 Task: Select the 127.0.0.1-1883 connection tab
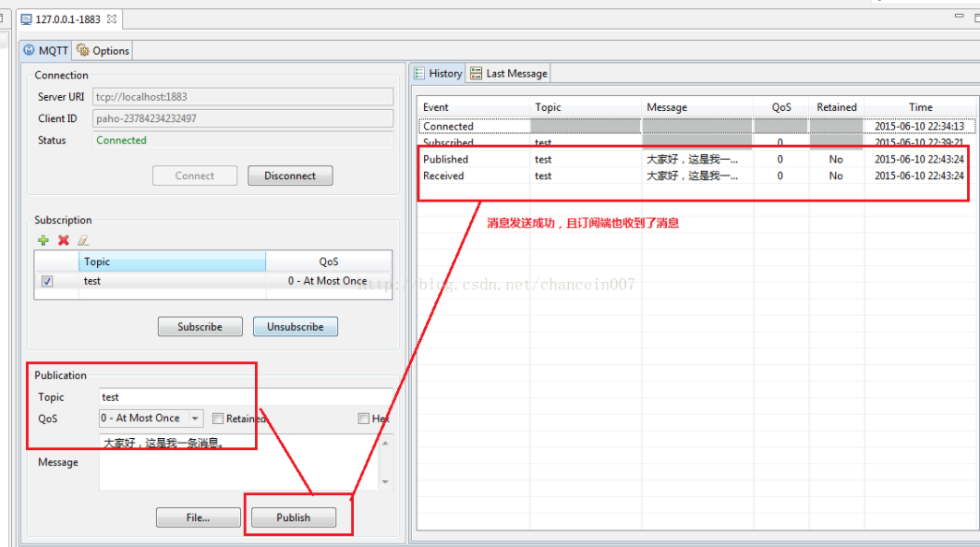[x=67, y=19]
